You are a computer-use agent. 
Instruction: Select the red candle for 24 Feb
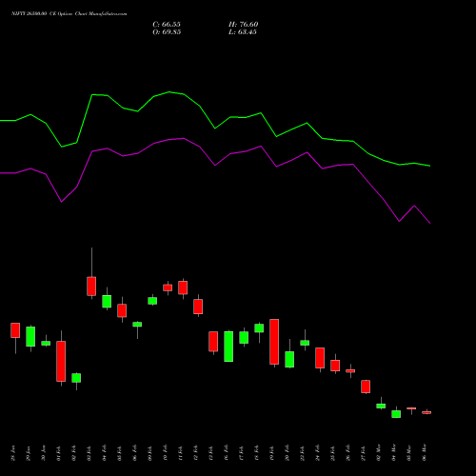tap(320, 358)
